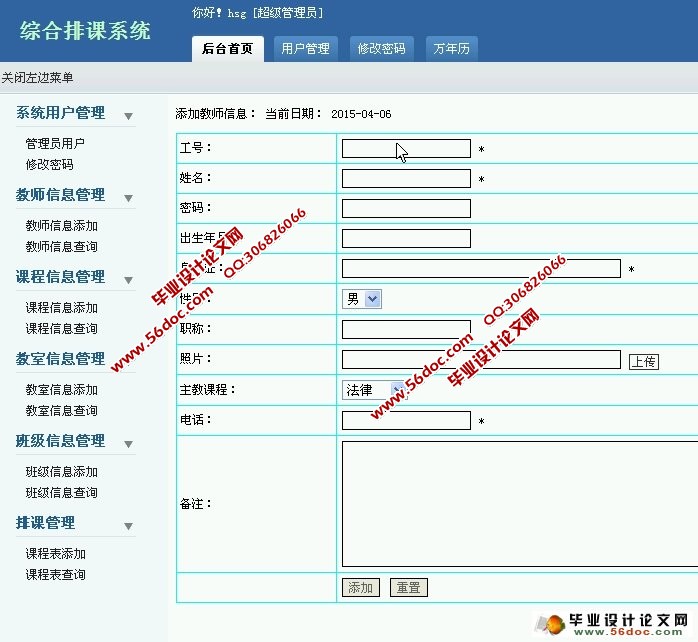This screenshot has height=642, width=698.
Task: Click the 系统用户管理 heading
Action: [x=61, y=113]
